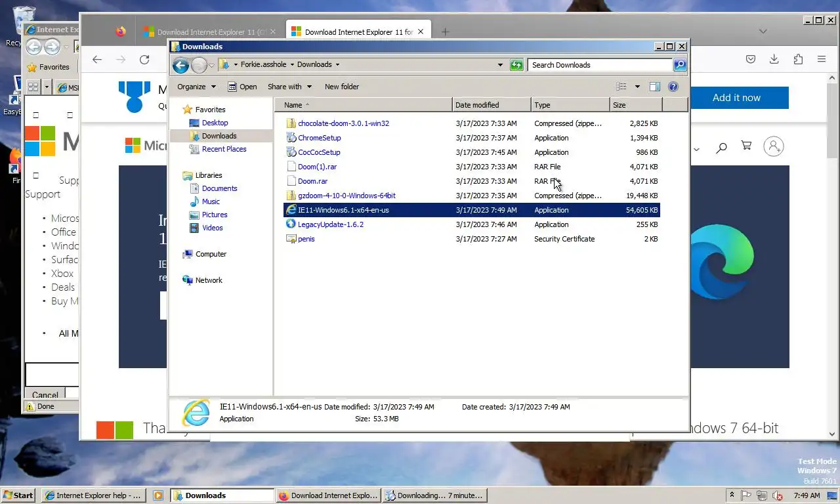The height and width of the screenshot is (504, 840).
Task: Select the Doom.rar file icon
Action: tap(291, 181)
